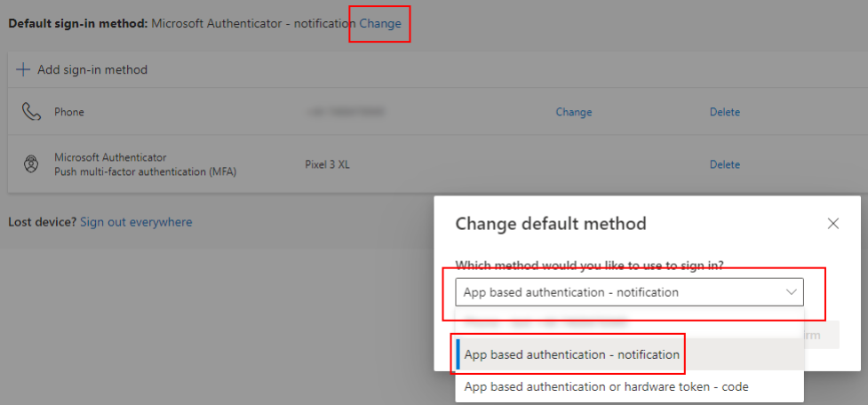Click the Lost device? text

[x=43, y=222]
